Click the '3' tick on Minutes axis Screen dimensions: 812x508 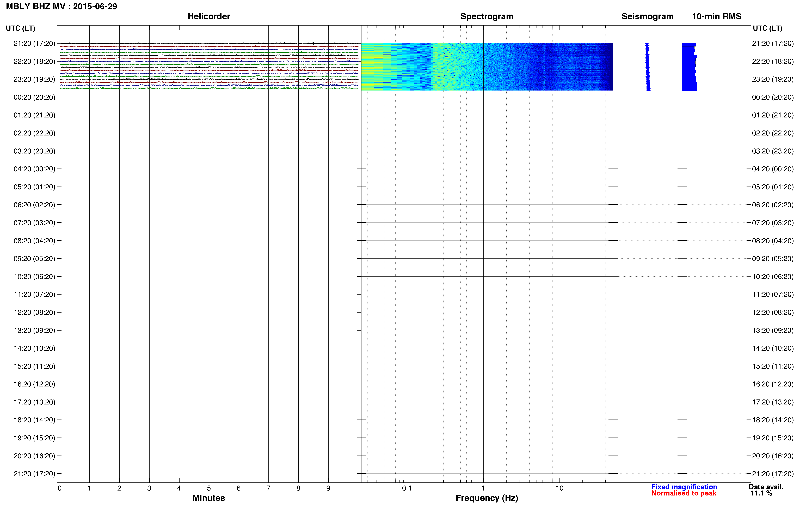click(x=149, y=488)
